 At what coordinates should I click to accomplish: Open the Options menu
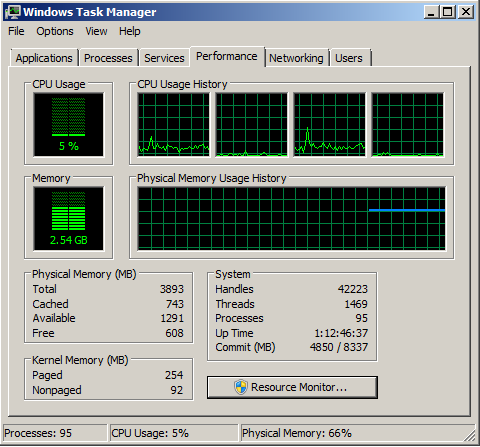tap(55, 31)
